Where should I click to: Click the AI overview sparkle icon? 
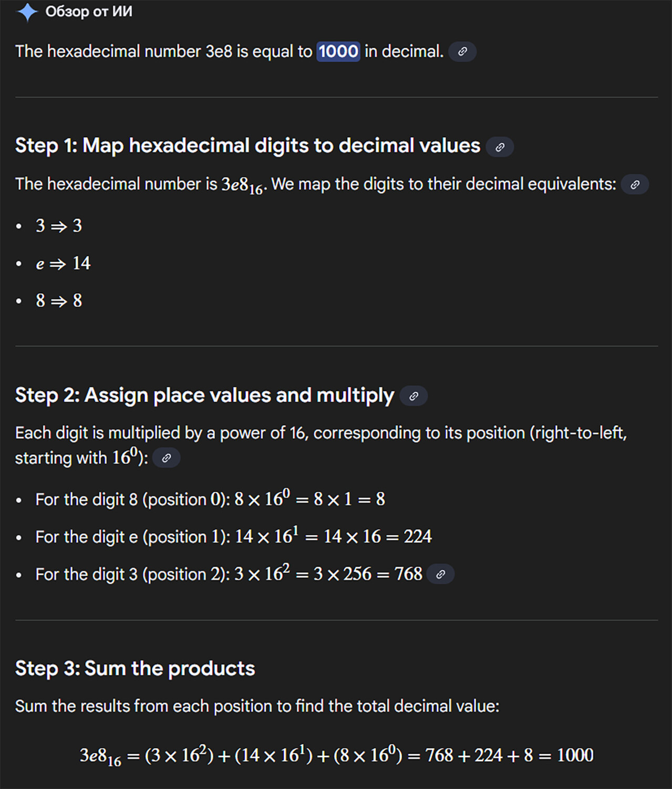(x=27, y=12)
